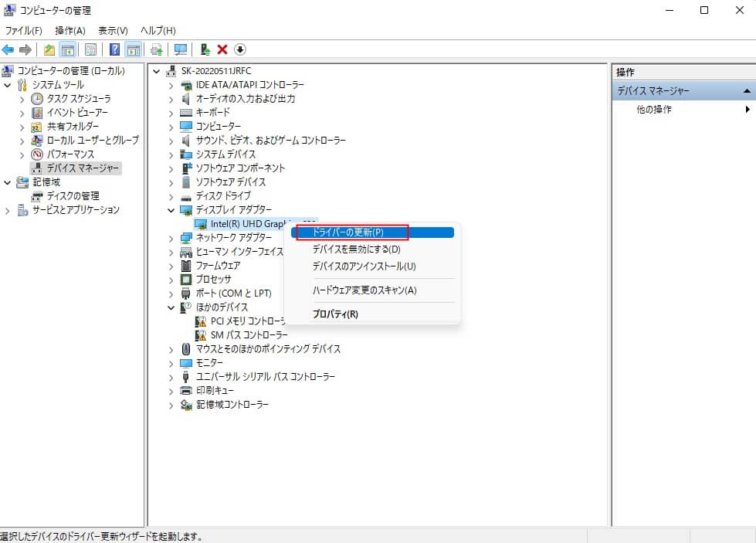Click the blue back arrow in toolbar
This screenshot has width=756, height=543.
[x=8, y=49]
